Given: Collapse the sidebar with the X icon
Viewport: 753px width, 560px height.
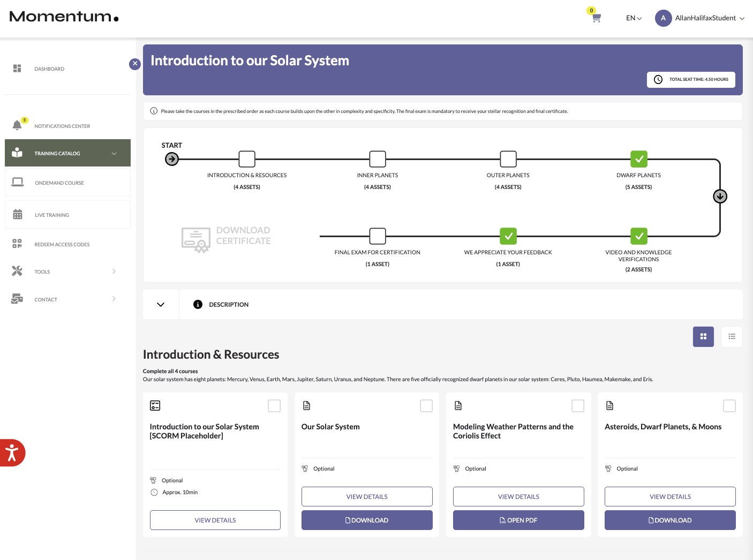Looking at the screenshot, I should (135, 64).
